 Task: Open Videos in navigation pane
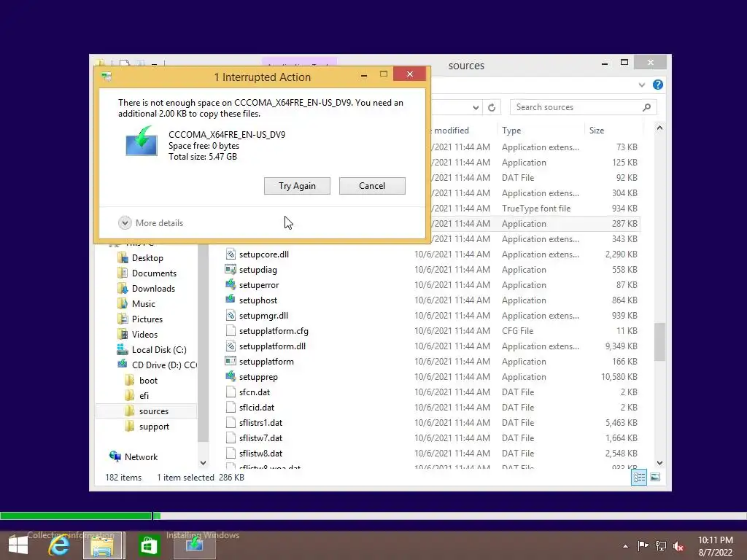(x=144, y=334)
